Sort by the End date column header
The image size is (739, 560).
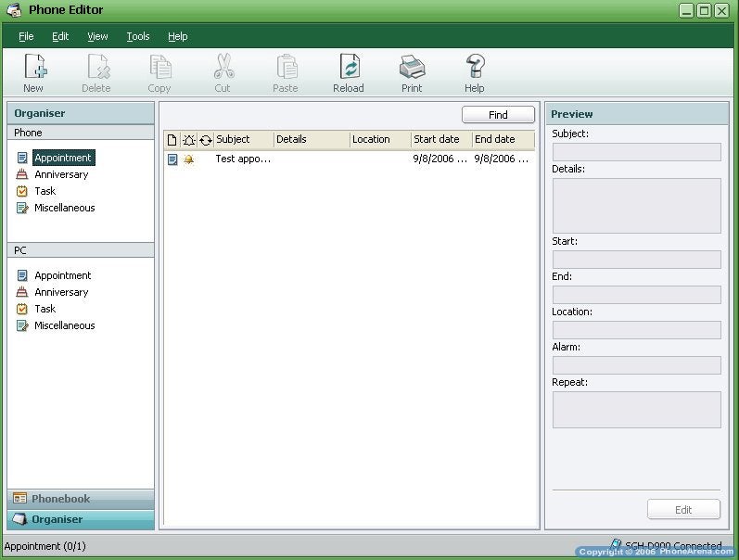coord(503,139)
